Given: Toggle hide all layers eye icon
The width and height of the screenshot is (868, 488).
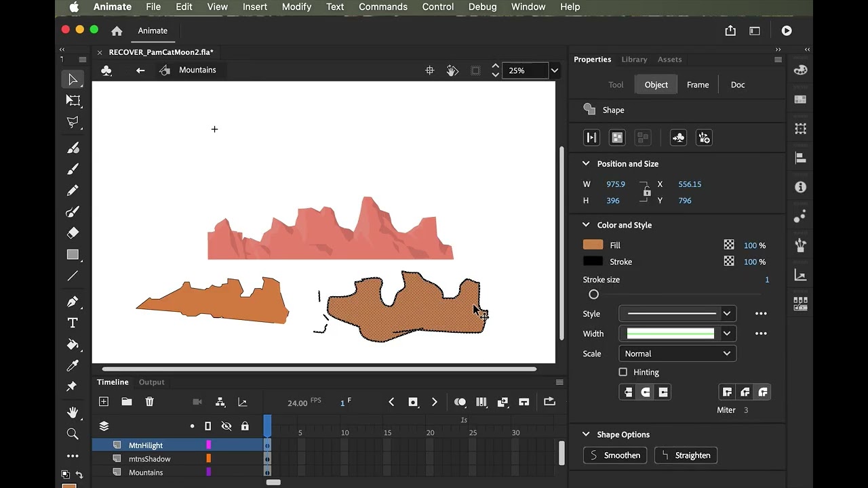Looking at the screenshot, I should click(x=226, y=426).
